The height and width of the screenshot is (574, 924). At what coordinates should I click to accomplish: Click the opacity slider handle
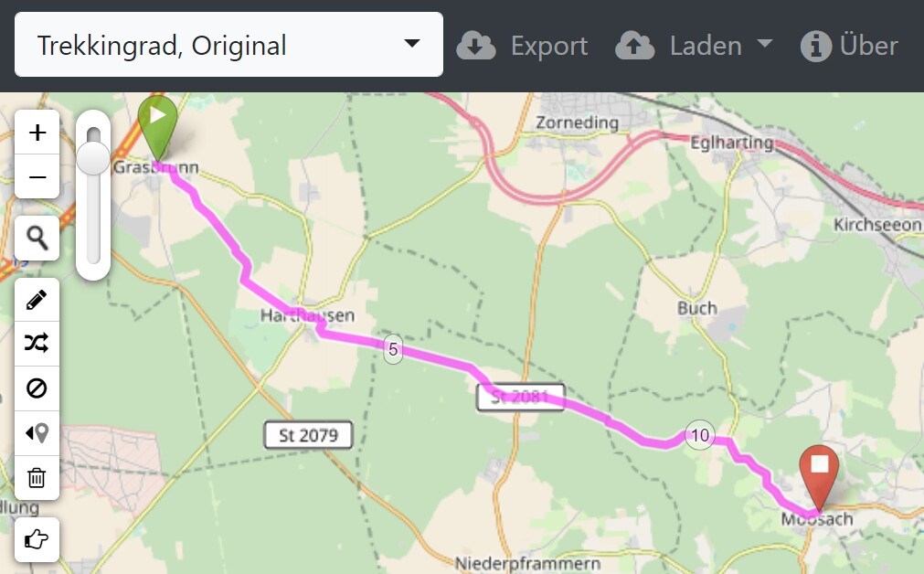(x=93, y=158)
